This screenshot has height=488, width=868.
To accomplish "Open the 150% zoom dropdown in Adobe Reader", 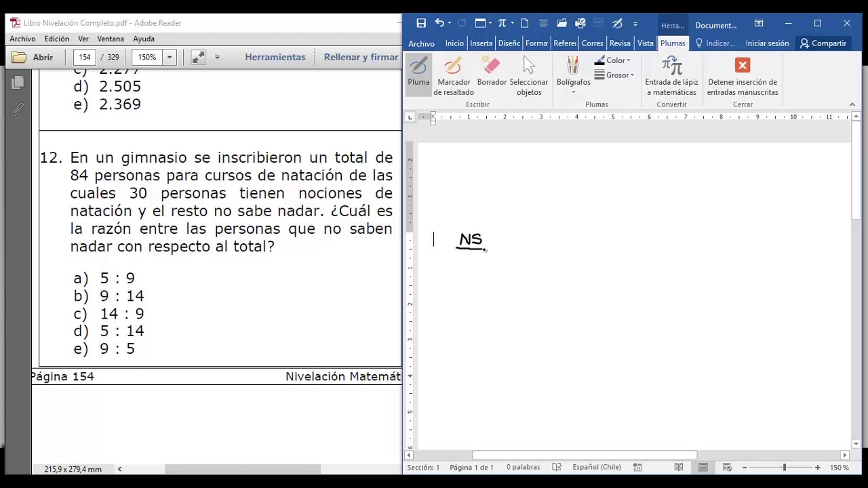I will [x=170, y=58].
